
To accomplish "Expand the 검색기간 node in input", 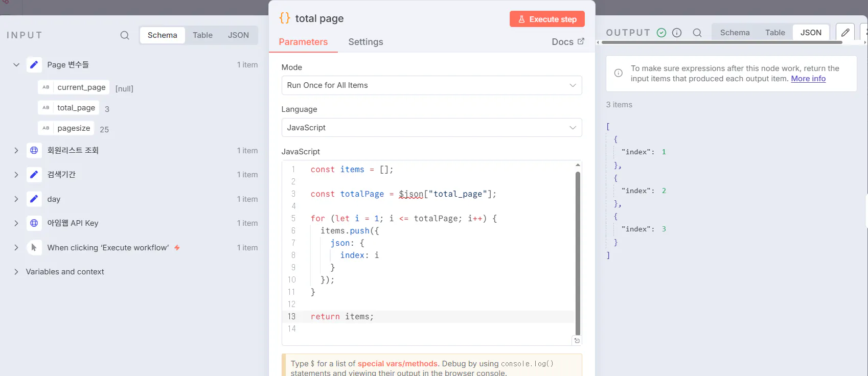I will click(x=16, y=175).
